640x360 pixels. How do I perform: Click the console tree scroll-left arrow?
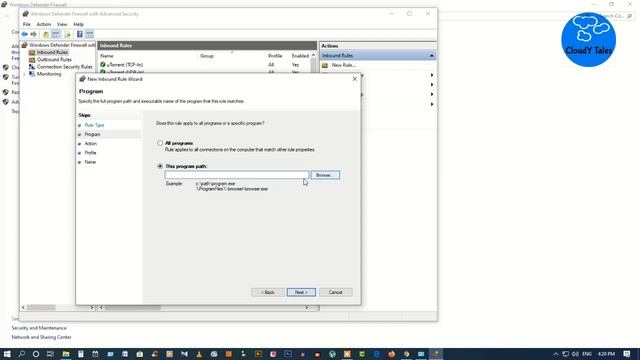click(x=23, y=307)
